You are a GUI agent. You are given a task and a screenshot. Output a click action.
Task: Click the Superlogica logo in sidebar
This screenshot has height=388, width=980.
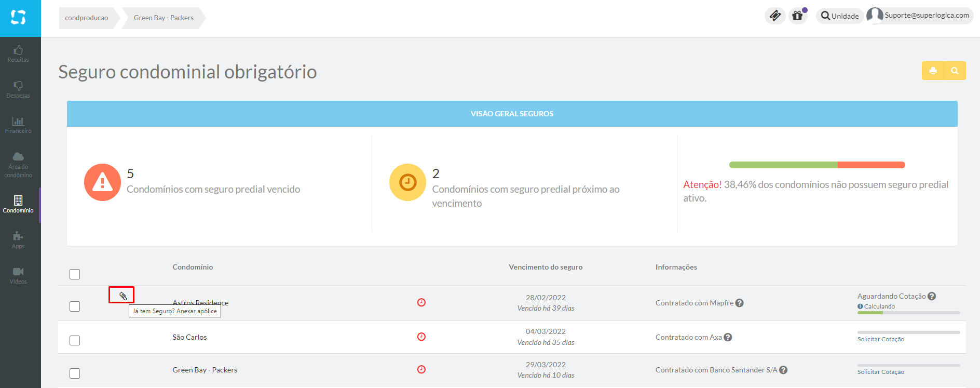click(x=19, y=18)
